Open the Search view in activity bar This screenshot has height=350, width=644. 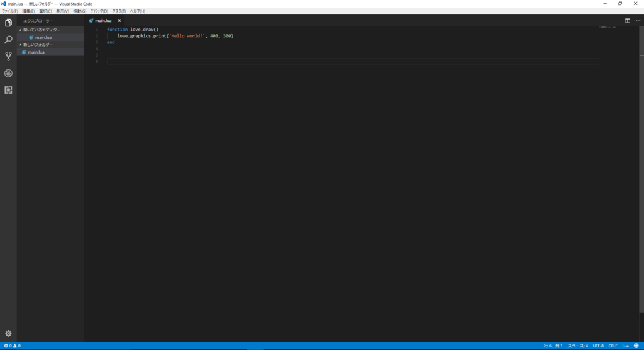click(x=8, y=40)
